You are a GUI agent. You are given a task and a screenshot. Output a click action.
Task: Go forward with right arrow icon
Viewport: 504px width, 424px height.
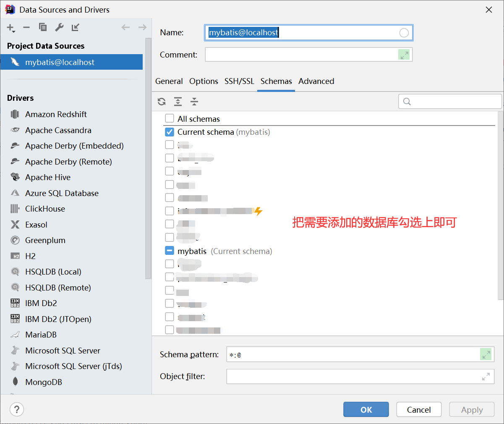tap(142, 27)
